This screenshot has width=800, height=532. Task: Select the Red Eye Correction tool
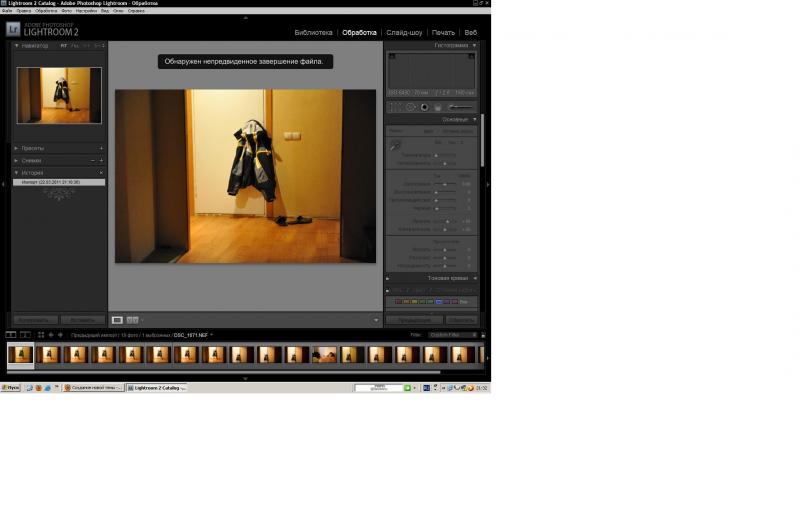coord(424,107)
